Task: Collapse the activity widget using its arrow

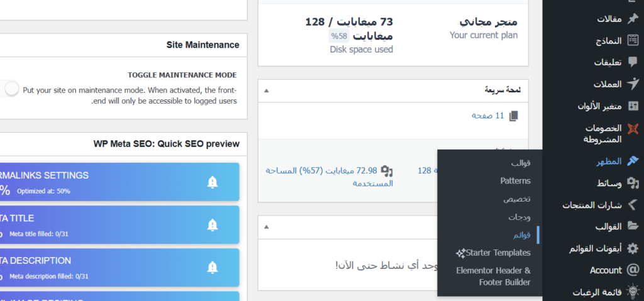Action: (266, 226)
